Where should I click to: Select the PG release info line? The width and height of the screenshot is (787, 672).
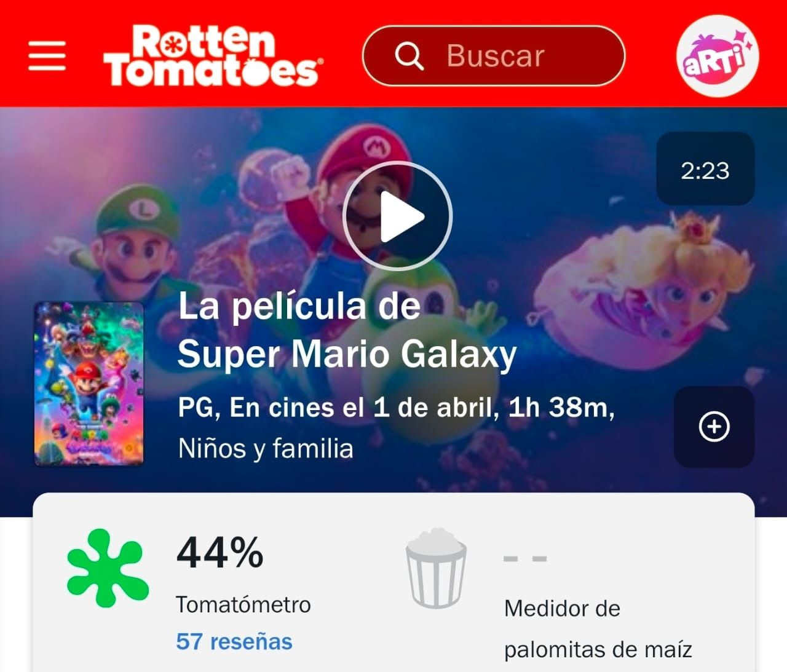397,407
